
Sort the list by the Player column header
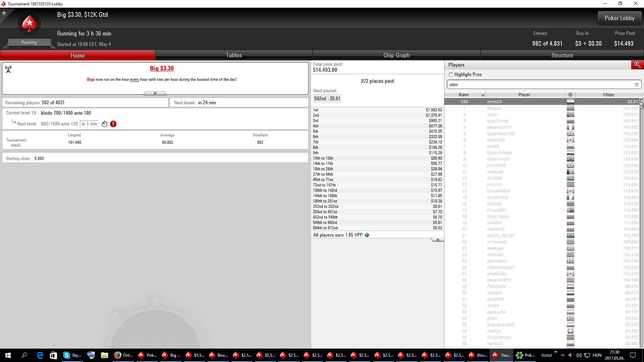(524, 95)
